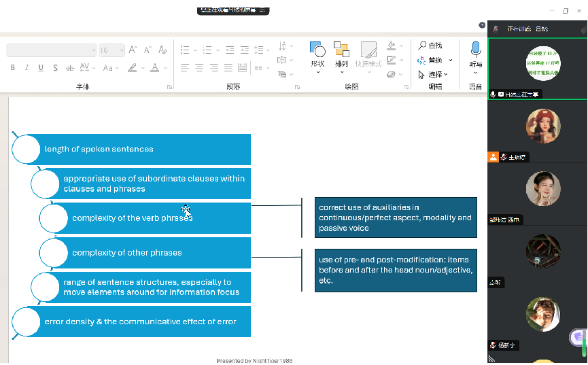Image resolution: width=588 pixels, height=365 pixels.
Task: Toggle bold formatting
Action: click(x=12, y=68)
